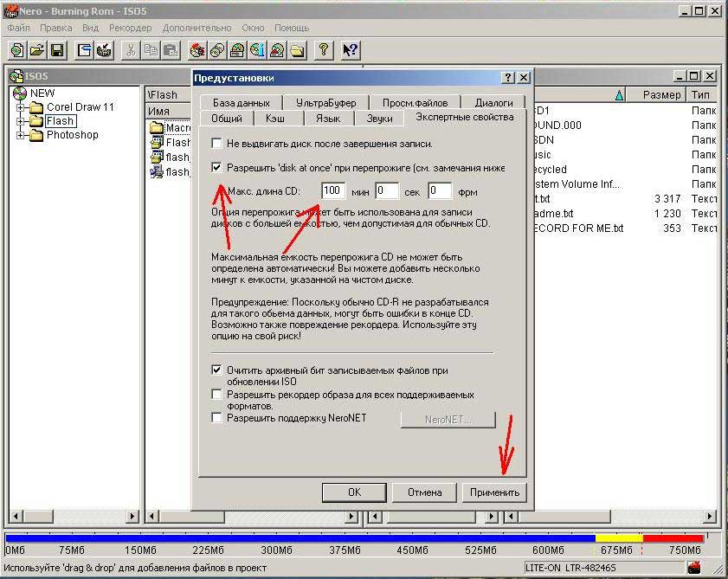Open the Choose Recorder drive icon
This screenshot has width=728, height=579.
(237, 49)
